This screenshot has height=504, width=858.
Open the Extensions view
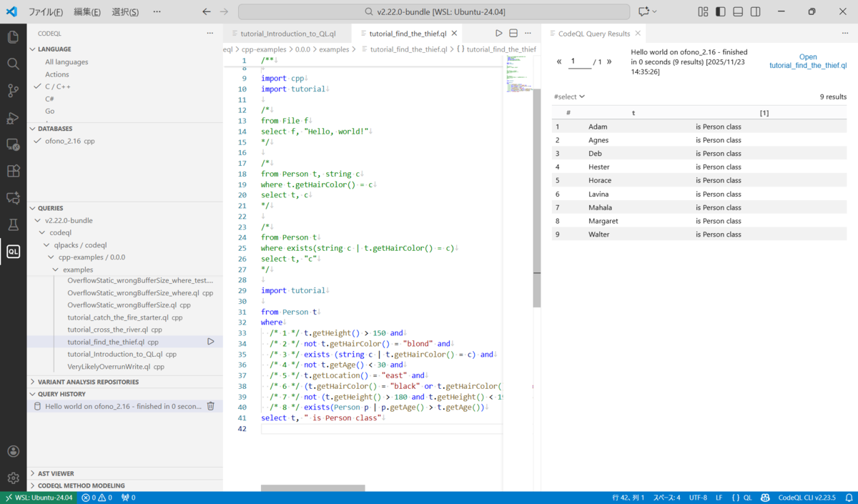(x=13, y=171)
